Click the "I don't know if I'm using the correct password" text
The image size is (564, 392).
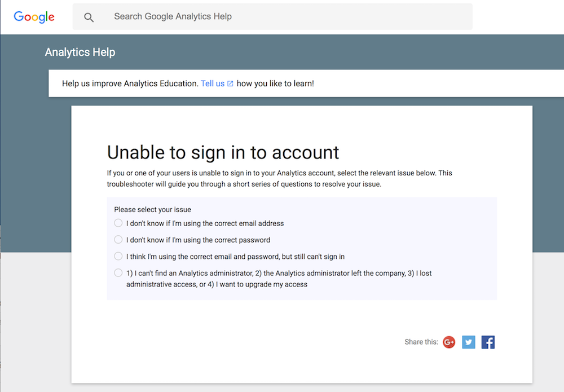198,240
